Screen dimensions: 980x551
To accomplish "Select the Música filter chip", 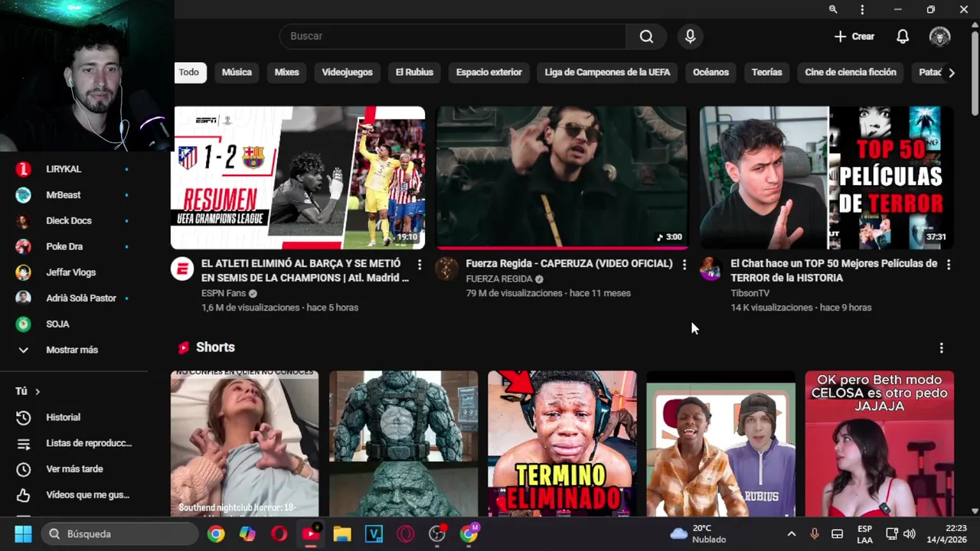I will pyautogui.click(x=237, y=72).
